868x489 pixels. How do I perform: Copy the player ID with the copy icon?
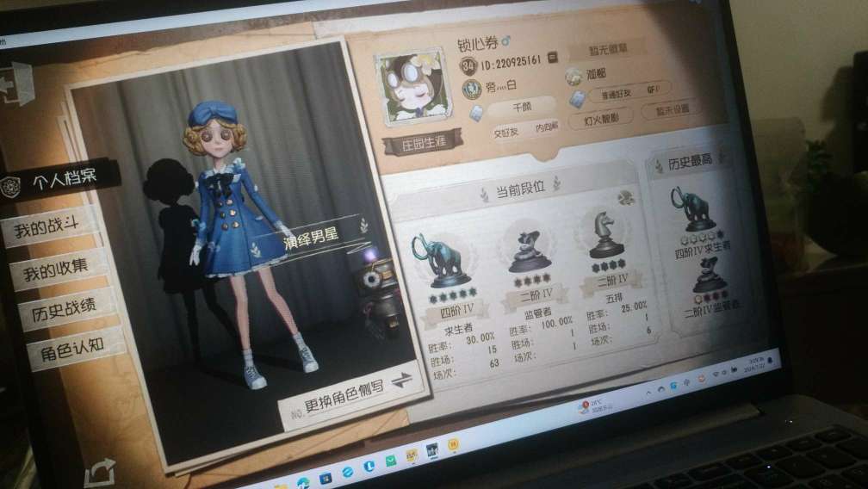point(552,58)
